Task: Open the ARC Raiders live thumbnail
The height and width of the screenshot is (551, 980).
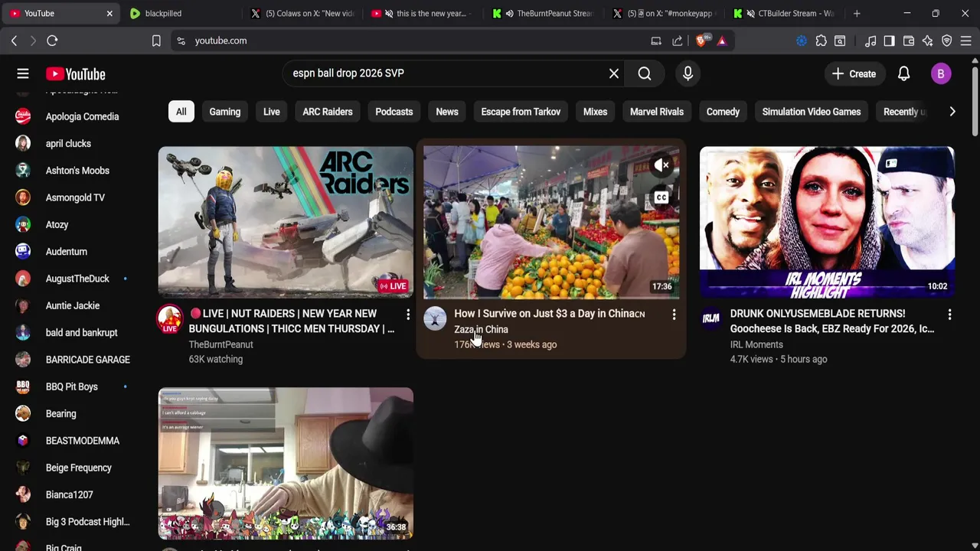Action: click(286, 221)
